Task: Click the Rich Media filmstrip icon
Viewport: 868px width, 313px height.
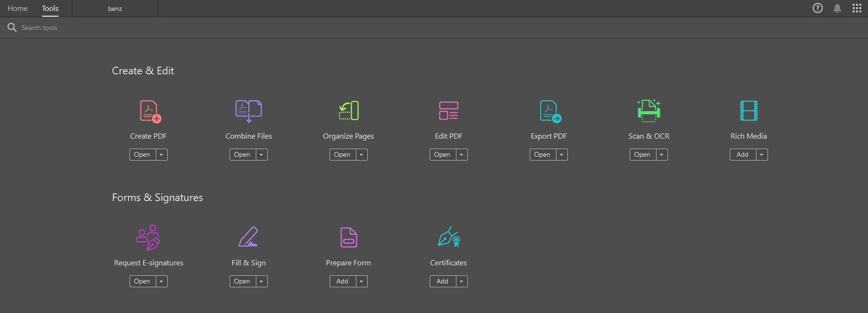Action: tap(749, 111)
